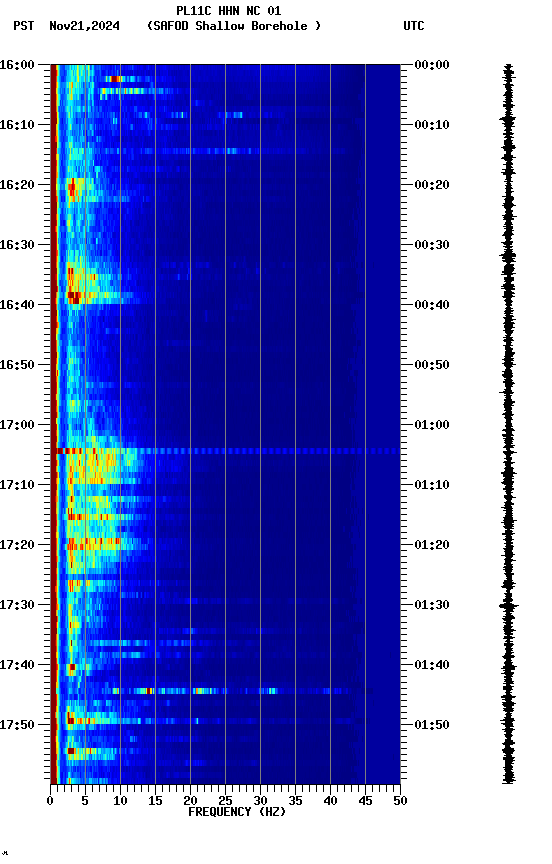The width and height of the screenshot is (552, 864).
Task: Click the 00:20 UTC time label
Action: click(432, 185)
